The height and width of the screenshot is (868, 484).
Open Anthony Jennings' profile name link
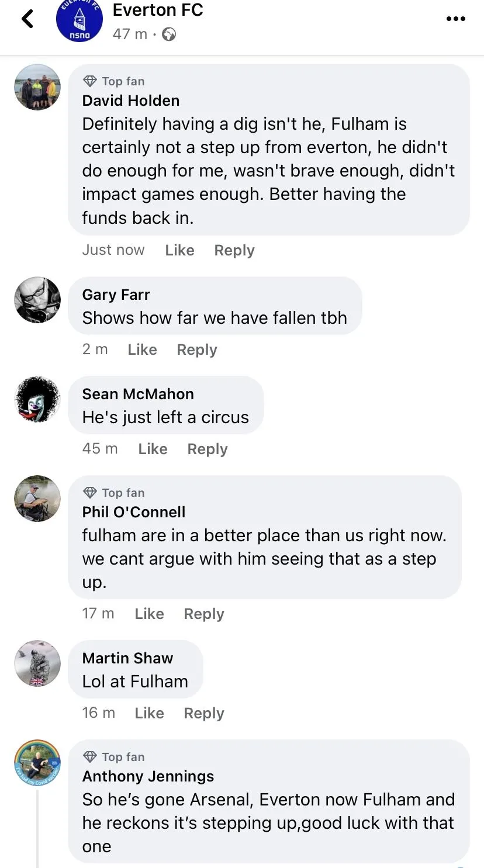point(148,776)
